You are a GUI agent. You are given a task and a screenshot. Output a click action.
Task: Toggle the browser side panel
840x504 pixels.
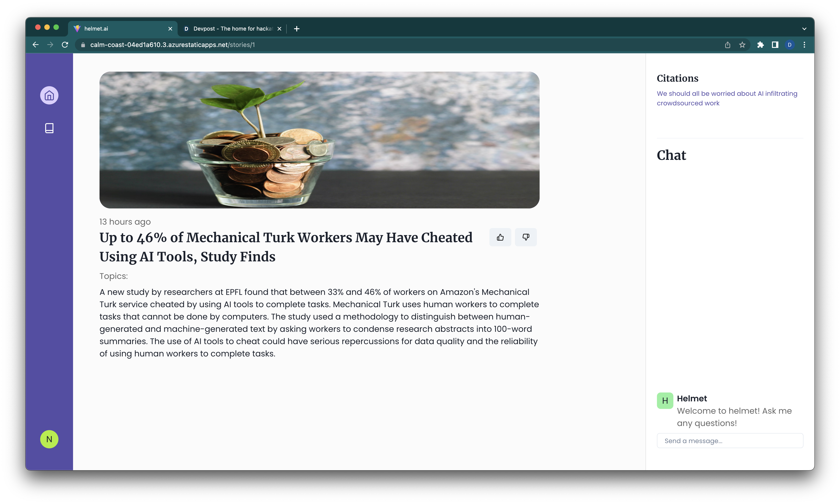point(775,45)
